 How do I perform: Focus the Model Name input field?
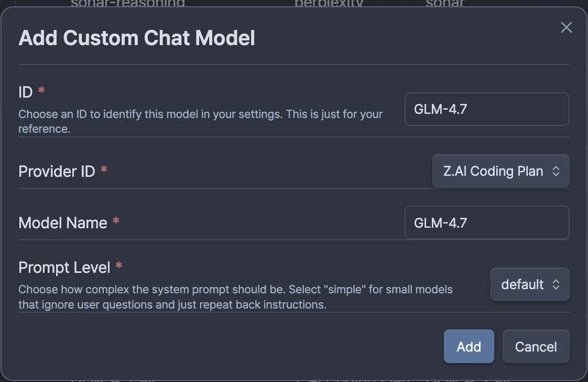coord(486,222)
